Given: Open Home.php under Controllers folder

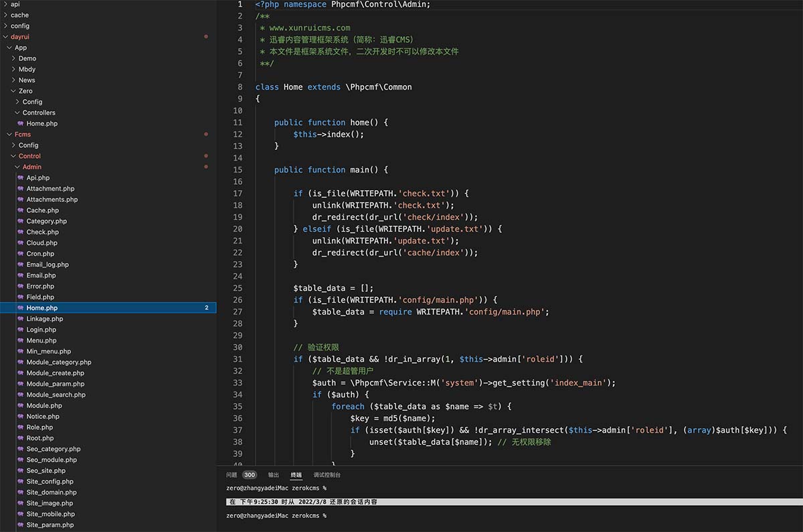Looking at the screenshot, I should 41,123.
